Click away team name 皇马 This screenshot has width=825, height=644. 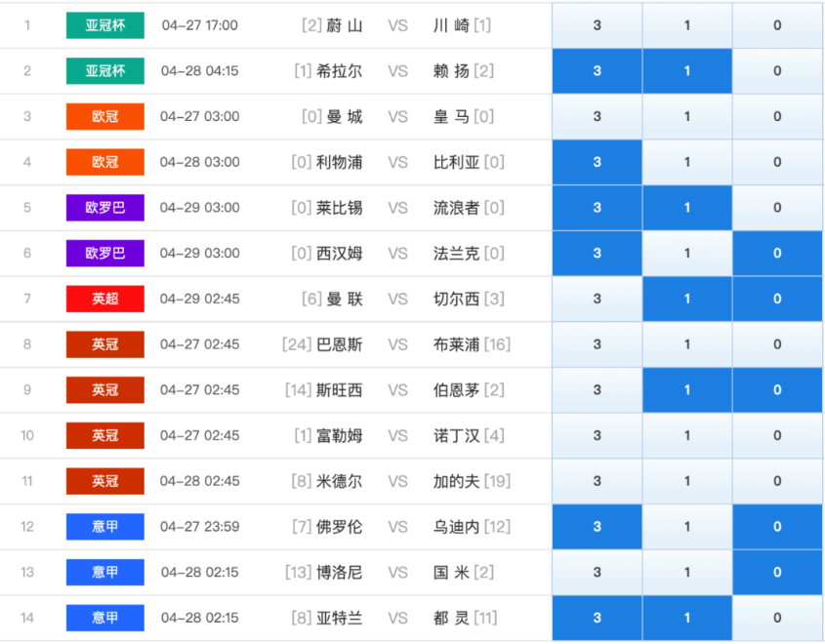coord(451,116)
